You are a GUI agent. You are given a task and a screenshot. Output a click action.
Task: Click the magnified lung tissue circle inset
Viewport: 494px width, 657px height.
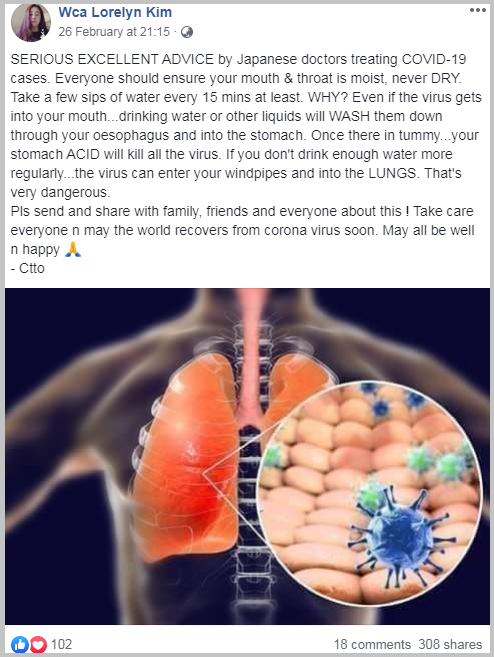(369, 494)
